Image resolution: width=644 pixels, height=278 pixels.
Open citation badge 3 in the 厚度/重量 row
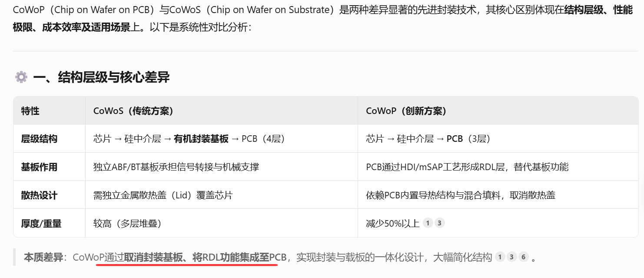click(439, 223)
